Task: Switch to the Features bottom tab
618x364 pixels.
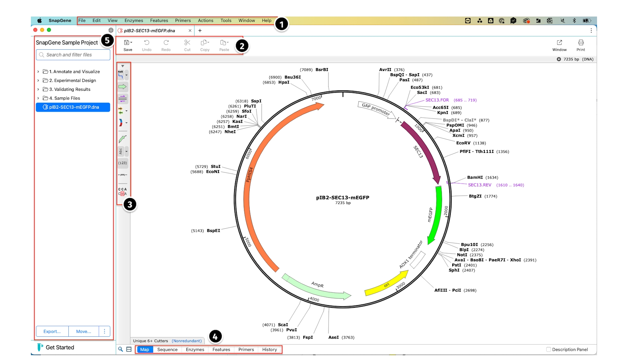Action: point(221,350)
